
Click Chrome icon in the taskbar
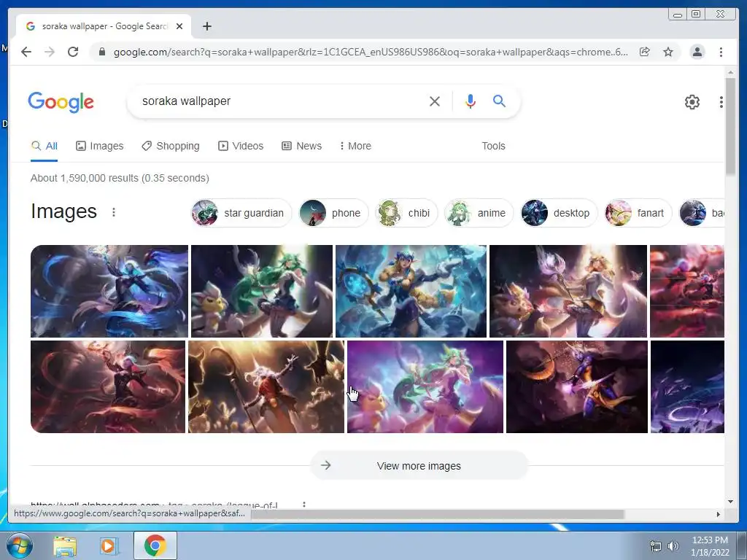pyautogui.click(x=155, y=545)
